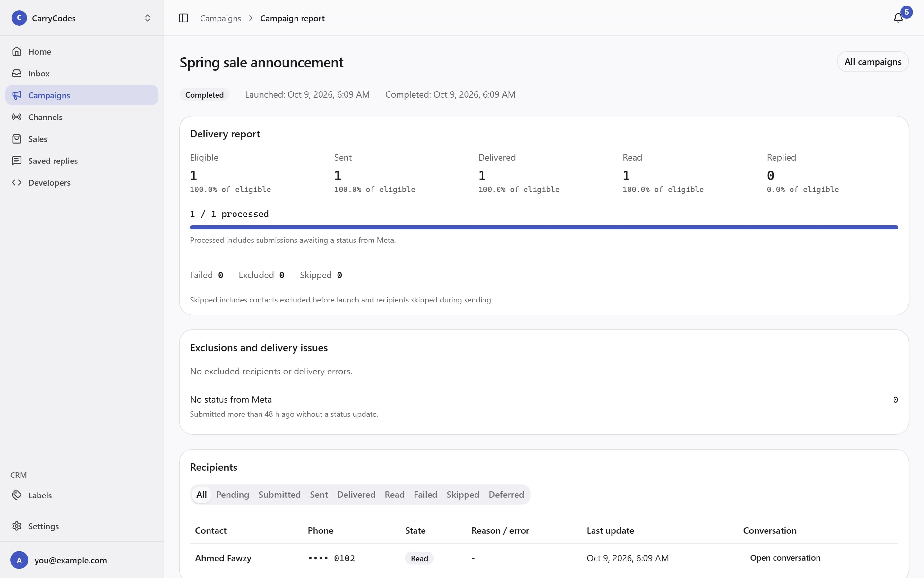Click the notification count badge 5
Image resolution: width=924 pixels, height=578 pixels.
pos(906,12)
